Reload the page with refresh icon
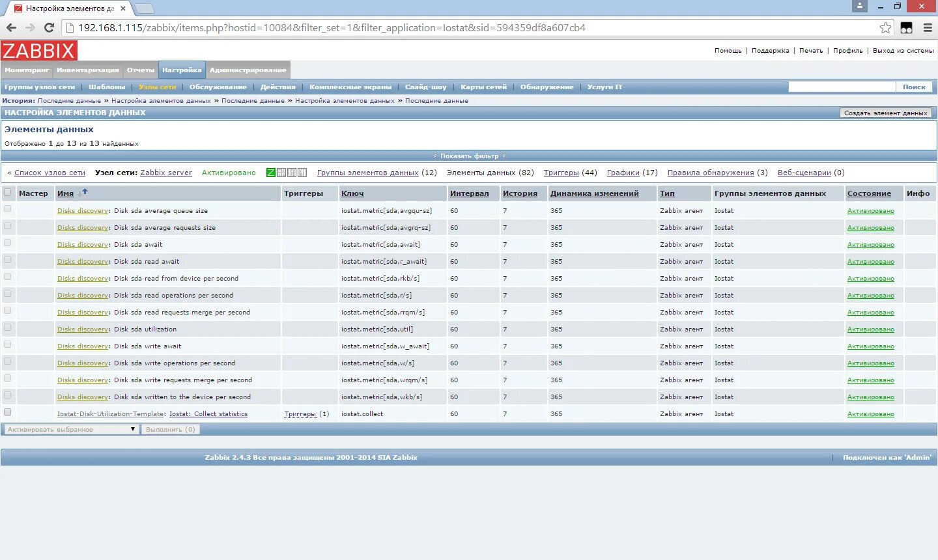The width and height of the screenshot is (938, 560). 49,27
